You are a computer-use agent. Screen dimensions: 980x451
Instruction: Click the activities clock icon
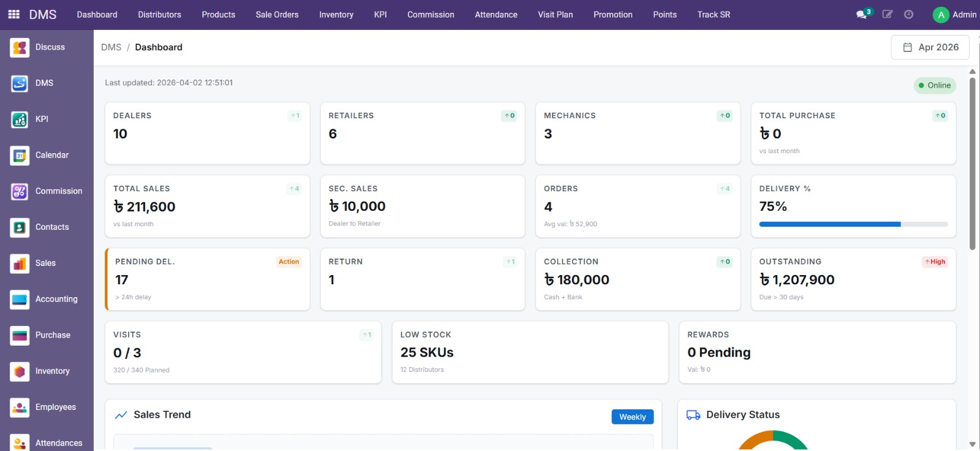(908, 14)
